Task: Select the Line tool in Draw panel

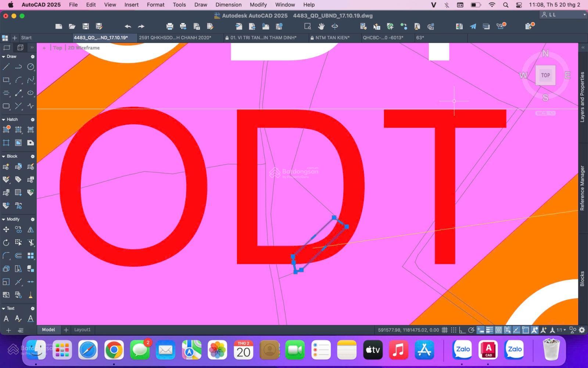Action: 6,67
